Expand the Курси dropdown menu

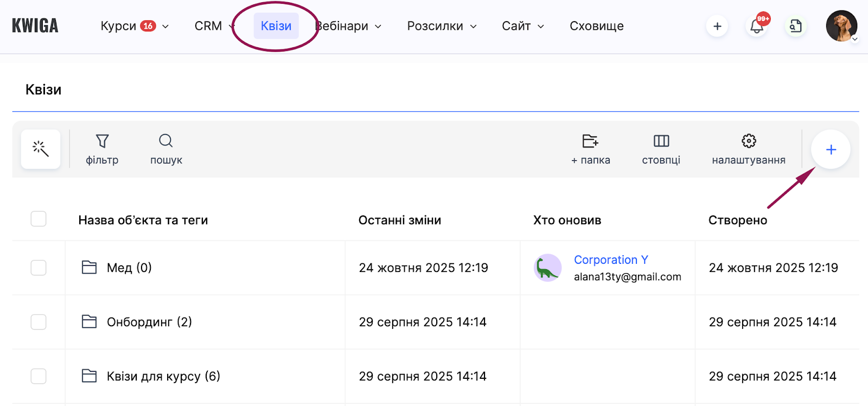(135, 26)
